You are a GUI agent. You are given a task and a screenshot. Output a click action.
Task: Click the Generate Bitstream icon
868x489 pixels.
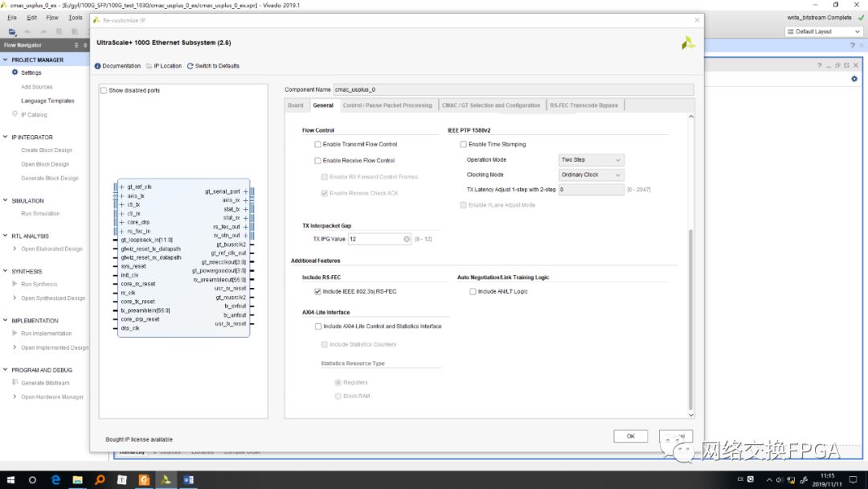15,383
